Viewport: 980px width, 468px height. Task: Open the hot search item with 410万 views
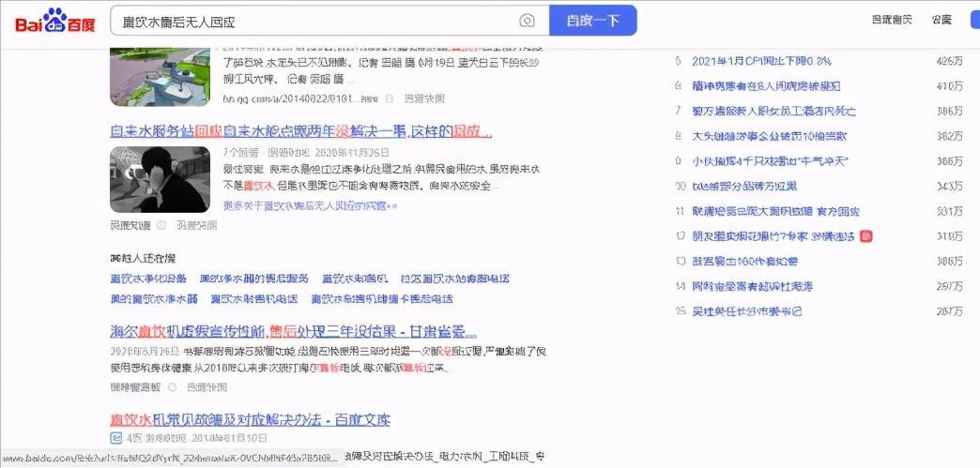(x=766, y=86)
